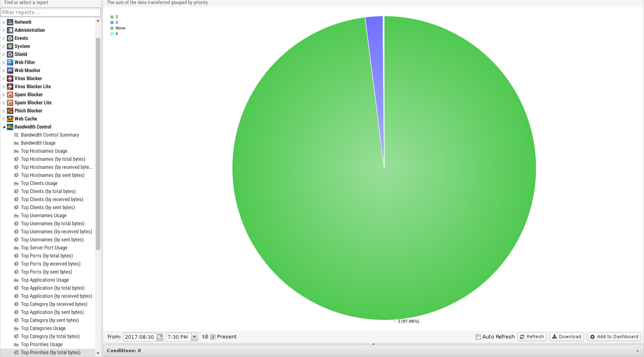
Task: Expand the Administration tree node
Action: click(x=4, y=30)
